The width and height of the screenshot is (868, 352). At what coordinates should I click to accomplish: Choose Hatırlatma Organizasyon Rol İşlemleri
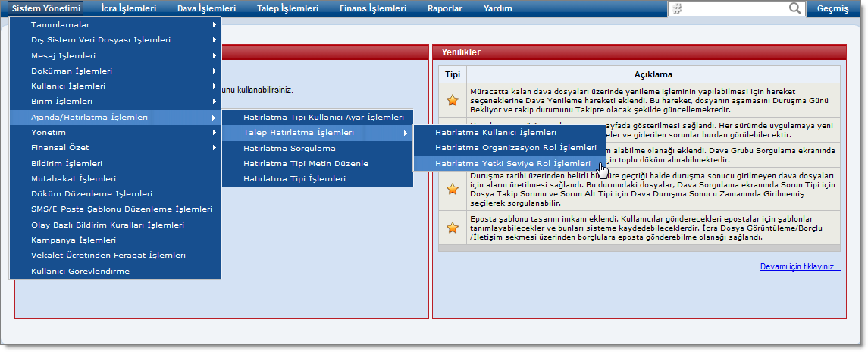(510, 148)
